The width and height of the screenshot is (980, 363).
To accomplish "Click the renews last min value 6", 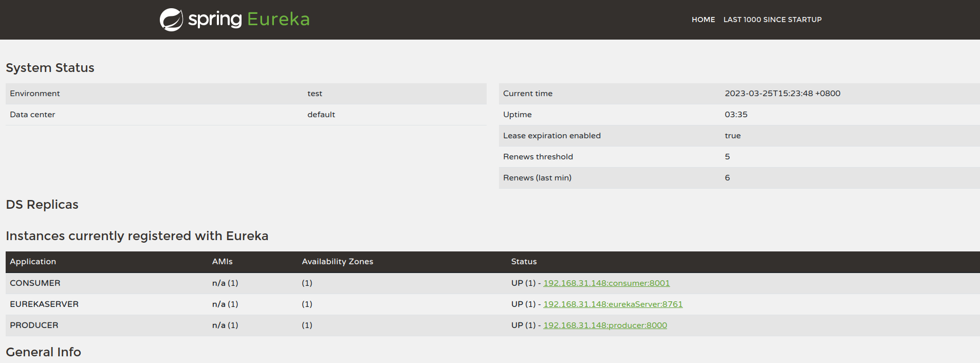I will click(x=727, y=178).
